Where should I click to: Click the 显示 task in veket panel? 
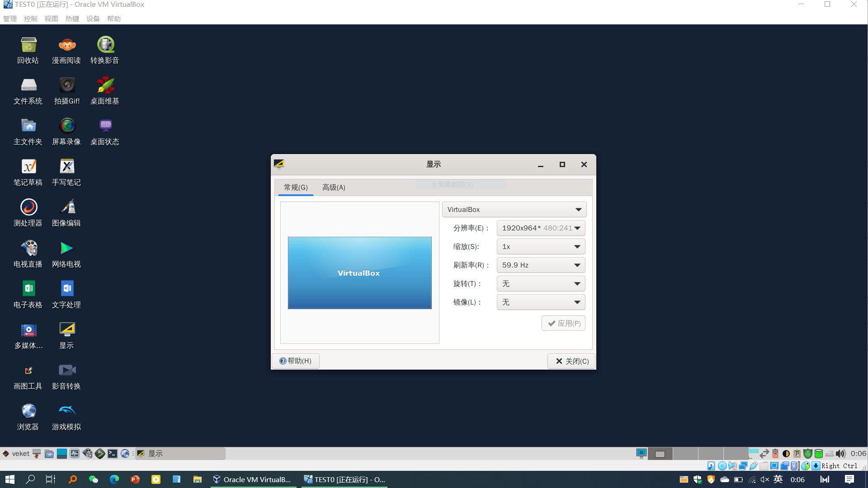click(180, 453)
